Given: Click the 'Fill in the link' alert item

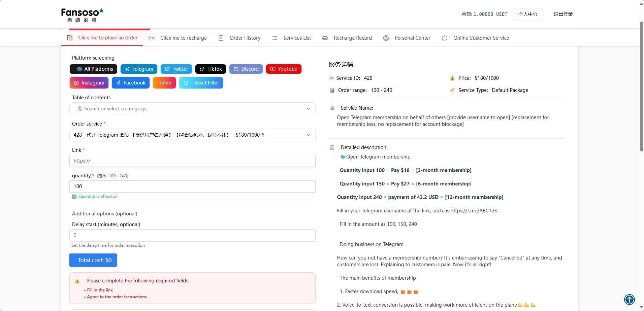Looking at the screenshot, I should point(100,290).
